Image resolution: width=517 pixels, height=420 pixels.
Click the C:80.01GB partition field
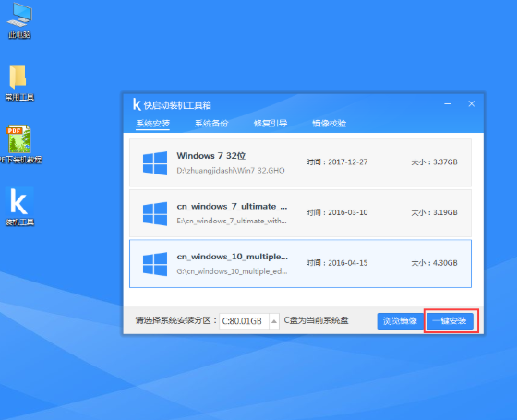click(244, 321)
